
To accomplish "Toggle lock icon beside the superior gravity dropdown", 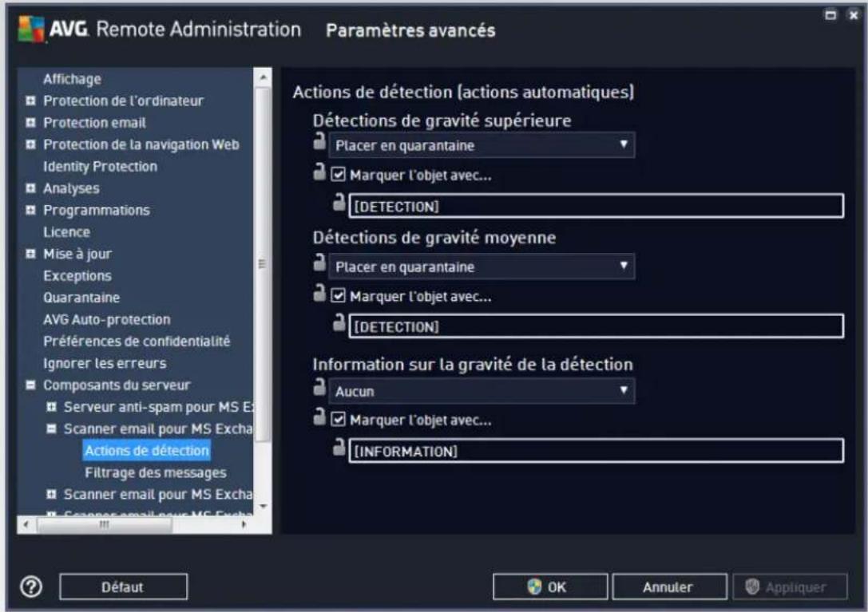I will (319, 141).
